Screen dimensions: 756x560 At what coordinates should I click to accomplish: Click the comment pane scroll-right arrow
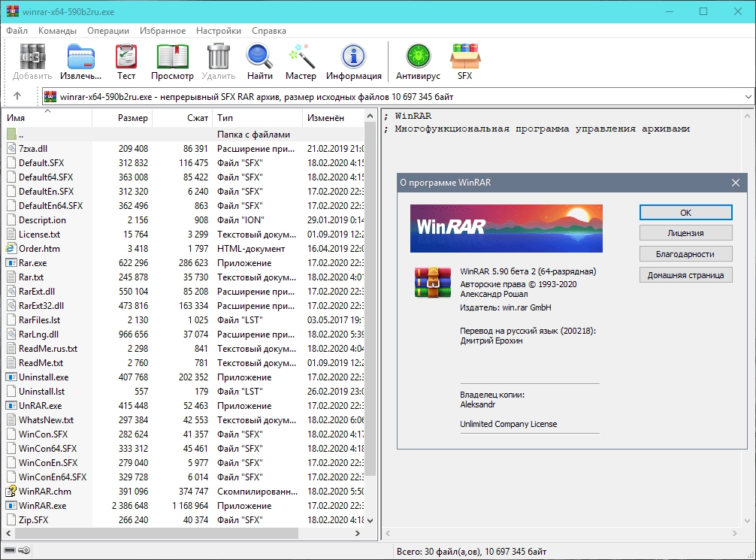(x=734, y=533)
